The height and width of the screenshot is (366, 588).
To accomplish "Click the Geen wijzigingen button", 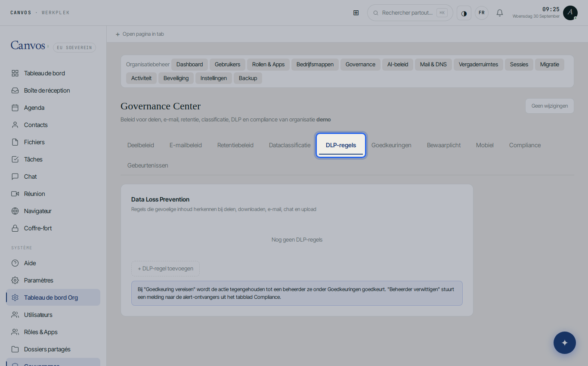I will pyautogui.click(x=549, y=106).
